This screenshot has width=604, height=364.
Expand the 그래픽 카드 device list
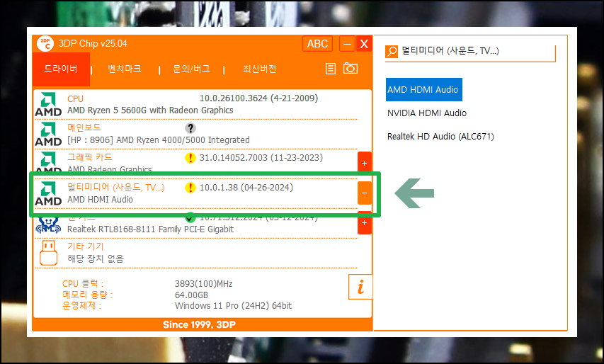tap(365, 164)
